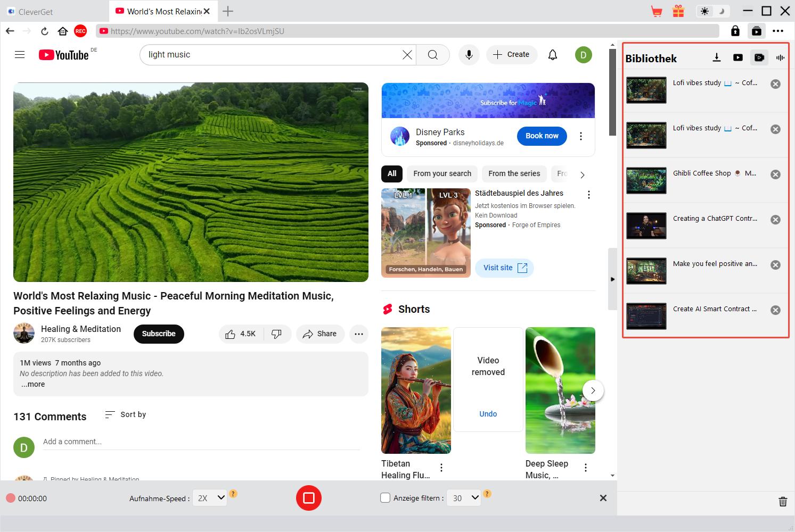Screen dimensions: 795x532
Task: Click the home icon in toolbar
Action: [63, 31]
